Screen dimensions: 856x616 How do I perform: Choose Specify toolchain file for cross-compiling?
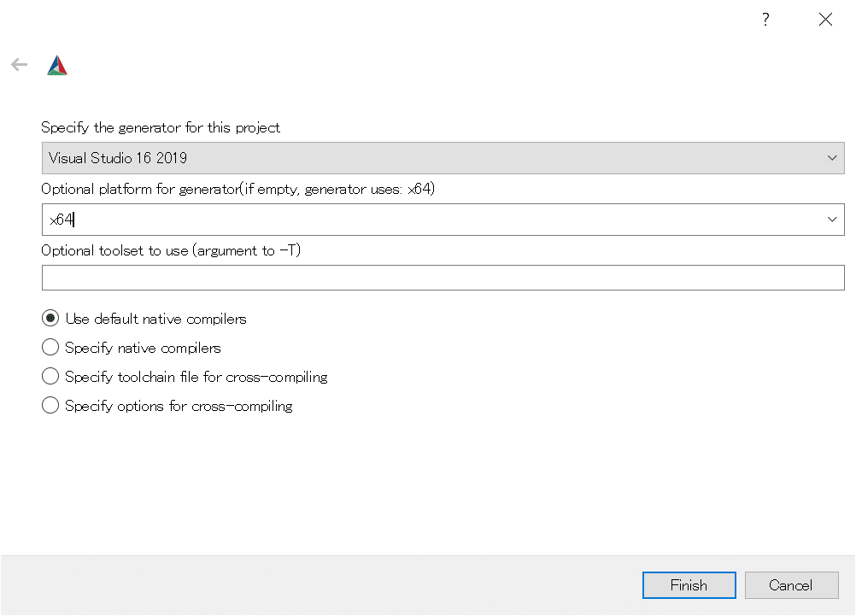coord(185,376)
